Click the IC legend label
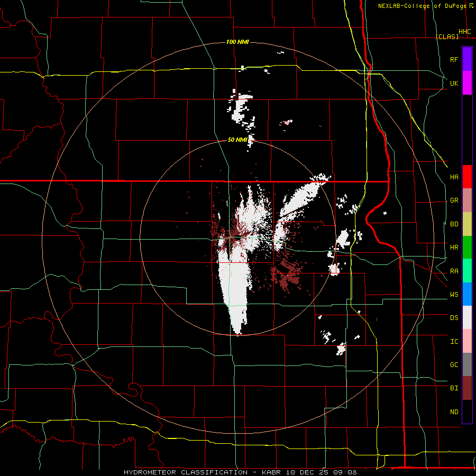The height and width of the screenshot is (476, 476). click(454, 342)
